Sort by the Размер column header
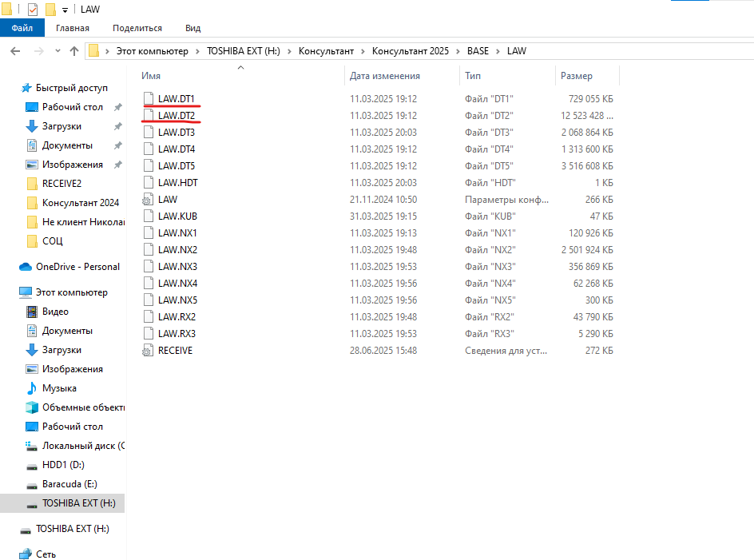 (x=576, y=76)
